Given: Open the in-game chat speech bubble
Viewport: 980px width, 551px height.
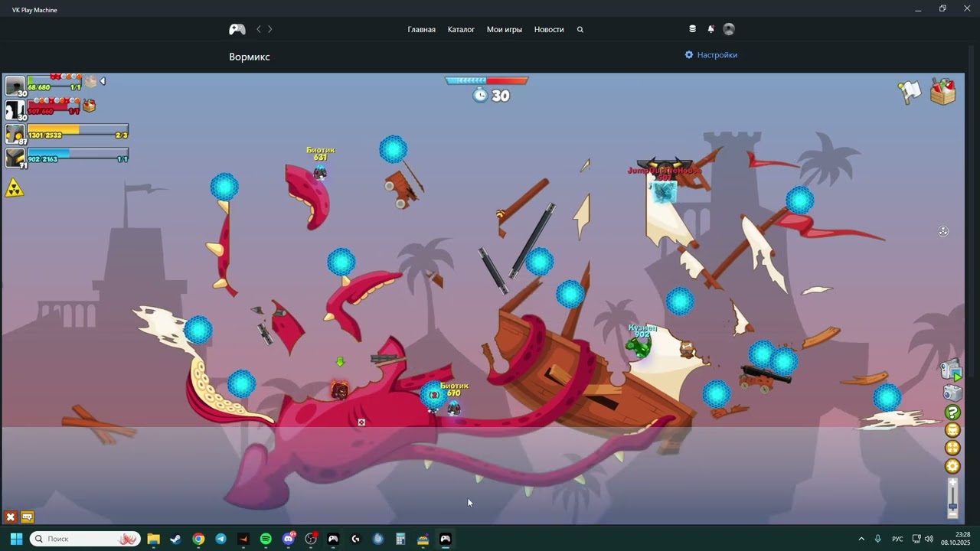Looking at the screenshot, I should 28,517.
